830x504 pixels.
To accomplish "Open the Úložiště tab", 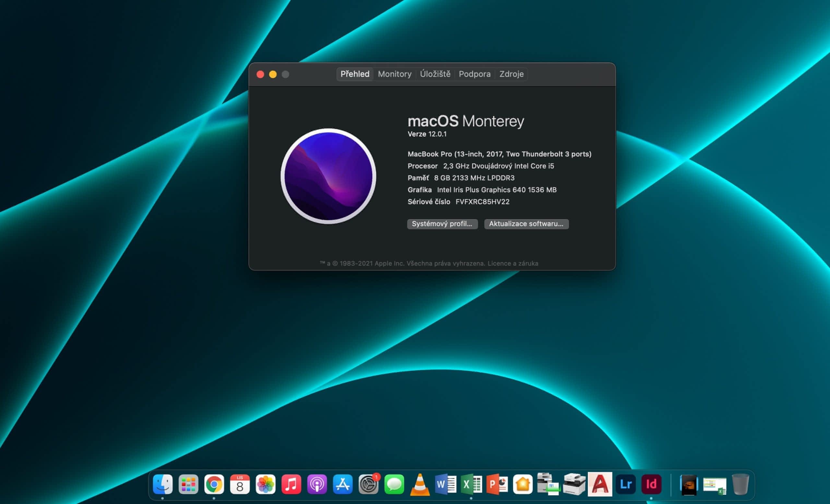I will (x=435, y=74).
